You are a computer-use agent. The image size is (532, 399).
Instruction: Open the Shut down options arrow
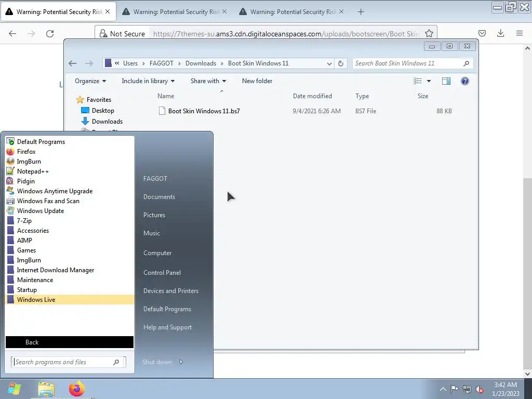tap(181, 362)
